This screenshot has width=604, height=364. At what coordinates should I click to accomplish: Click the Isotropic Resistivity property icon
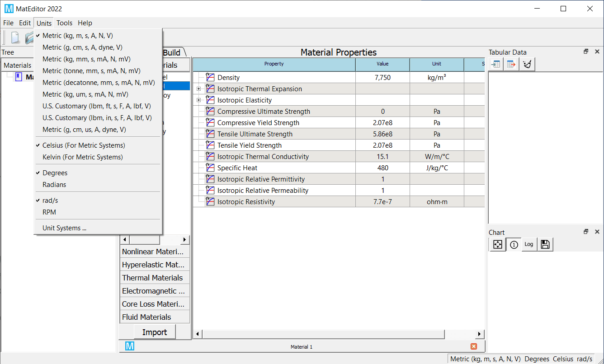[210, 201]
